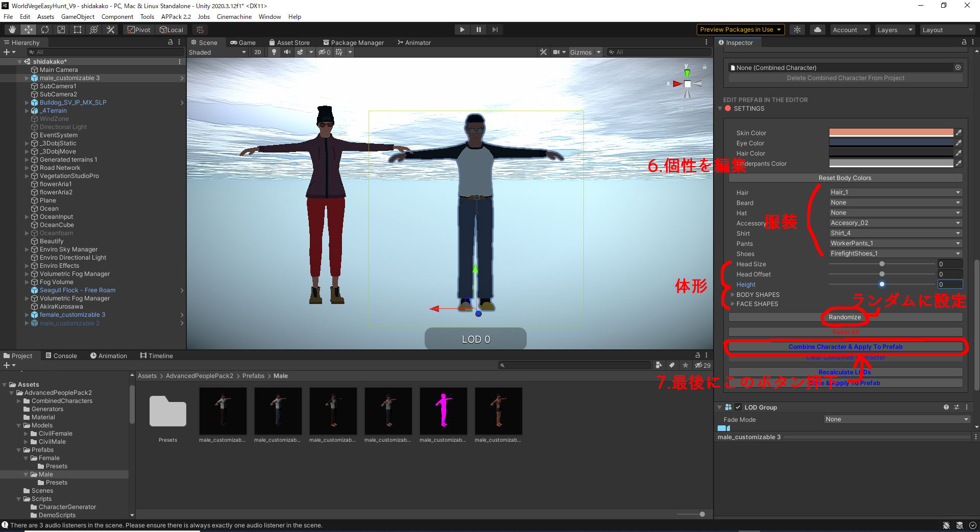The height and width of the screenshot is (532, 980).
Task: Toggle 2D view mode in Scene toolbar
Action: (x=258, y=52)
